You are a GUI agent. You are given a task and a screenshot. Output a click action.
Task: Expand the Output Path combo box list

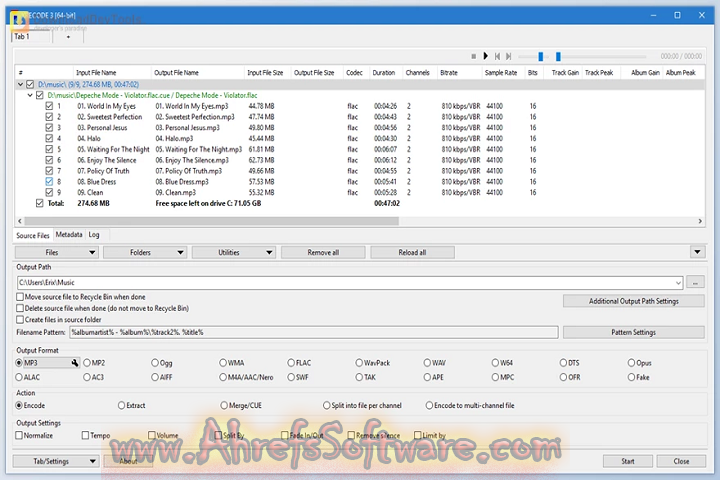tap(678, 283)
